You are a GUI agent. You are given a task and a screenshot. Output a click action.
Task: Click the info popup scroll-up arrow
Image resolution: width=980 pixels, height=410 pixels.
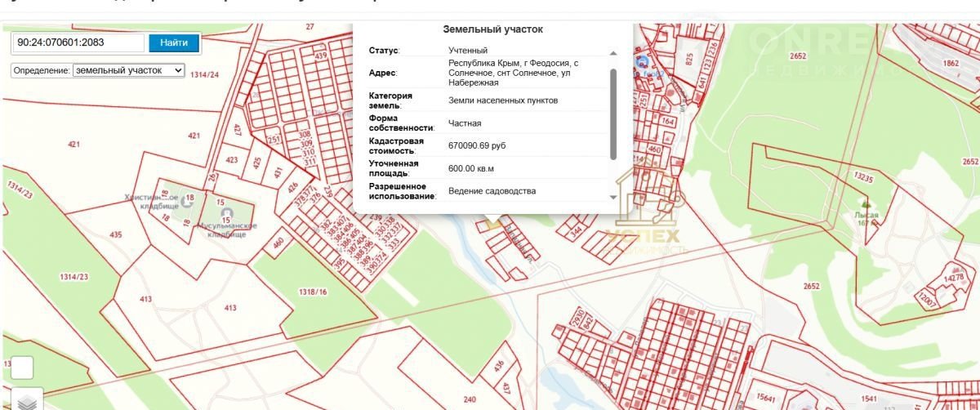(x=613, y=53)
